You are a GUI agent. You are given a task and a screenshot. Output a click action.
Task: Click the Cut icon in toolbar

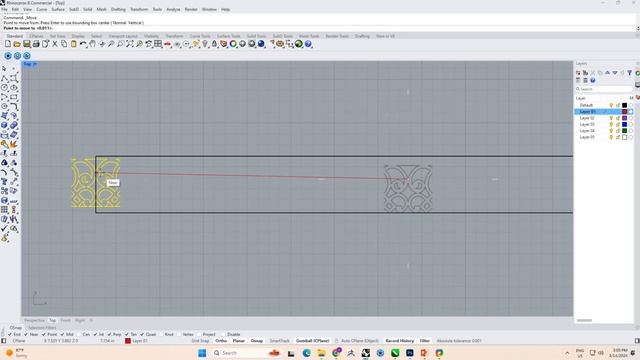[55, 44]
